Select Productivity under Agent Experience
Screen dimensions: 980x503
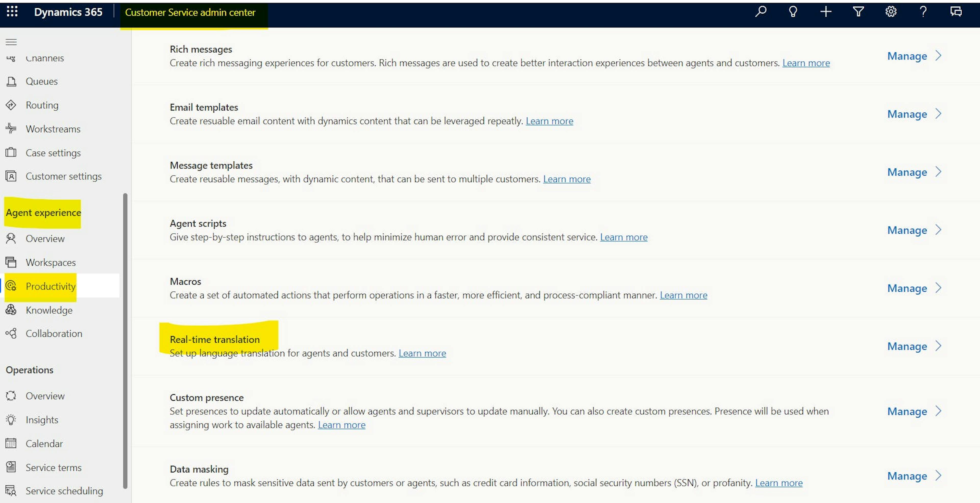50,285
